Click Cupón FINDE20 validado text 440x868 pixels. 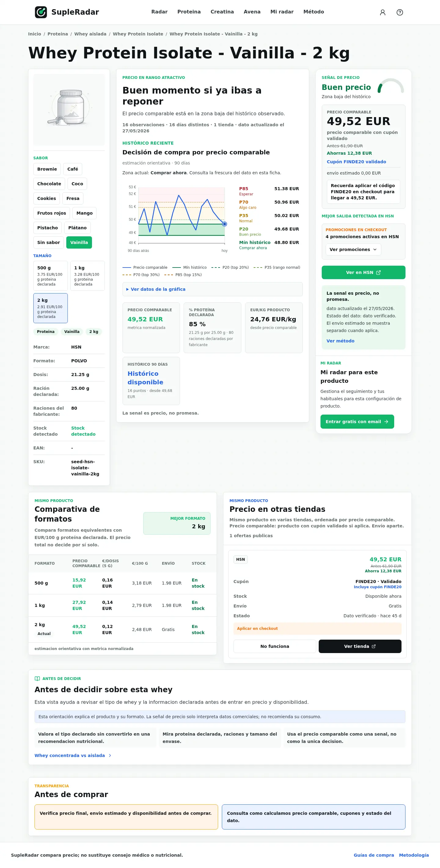tap(356, 162)
